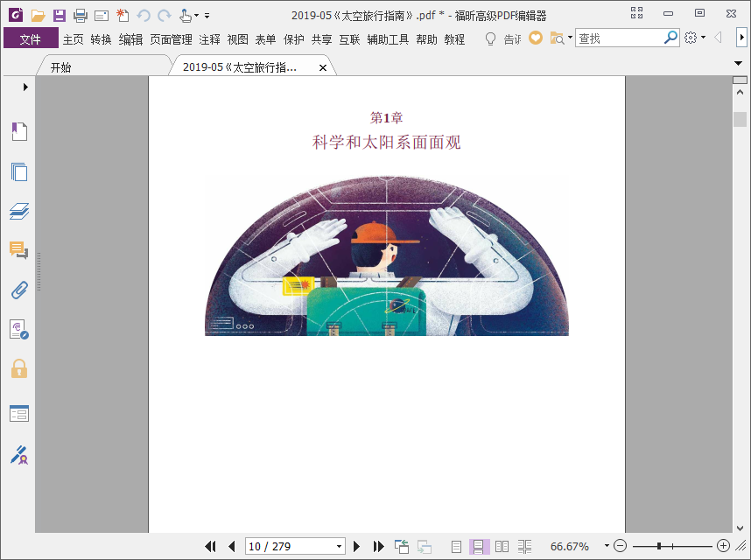Open the zoom percentage dropdown

(x=607, y=546)
